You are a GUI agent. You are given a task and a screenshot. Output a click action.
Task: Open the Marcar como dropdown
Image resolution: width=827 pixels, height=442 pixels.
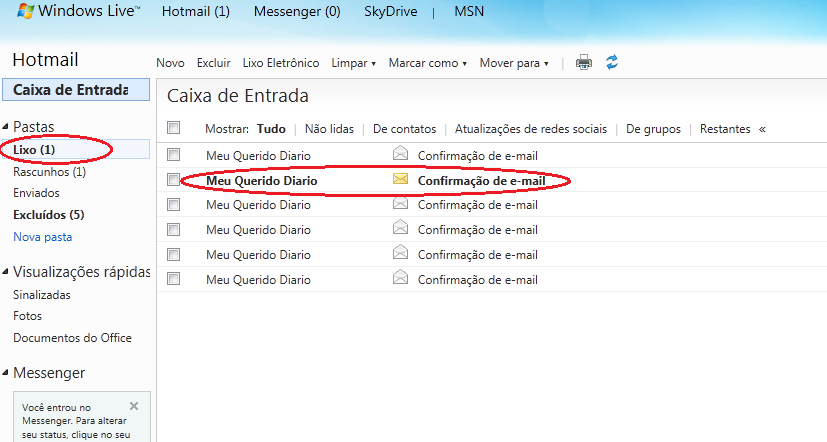[428, 63]
